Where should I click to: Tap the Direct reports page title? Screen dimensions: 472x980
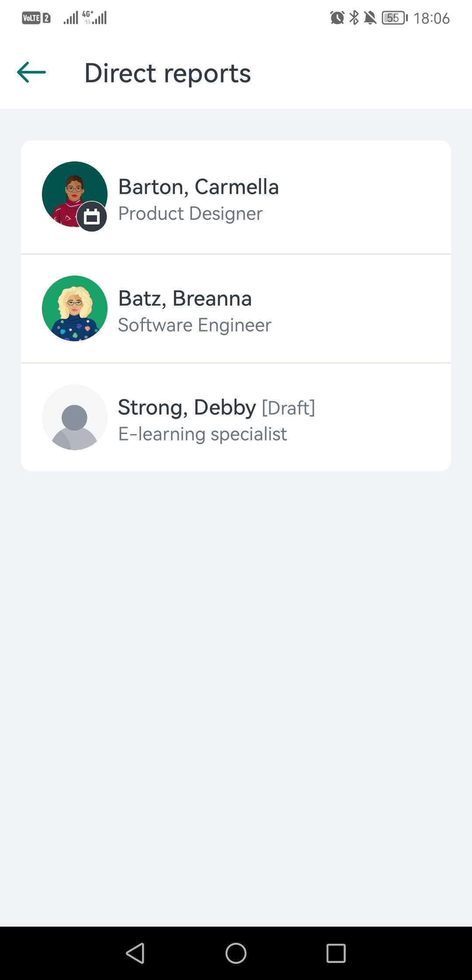coord(168,73)
